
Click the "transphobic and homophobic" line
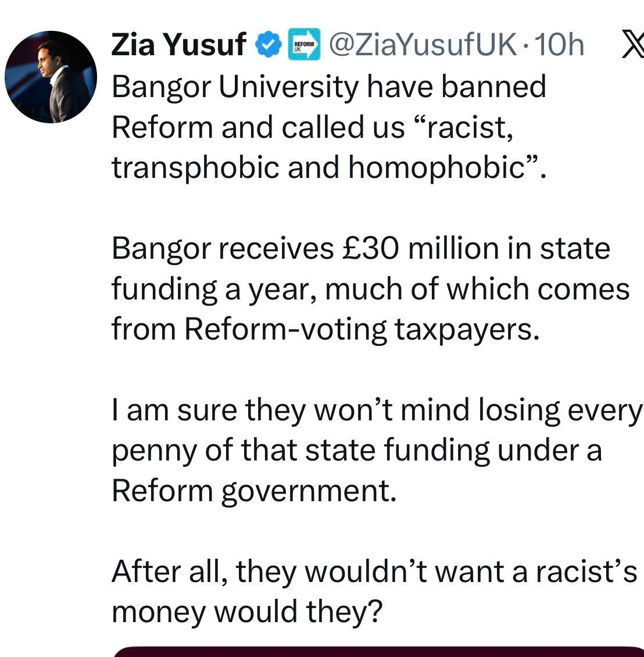pos(328,167)
